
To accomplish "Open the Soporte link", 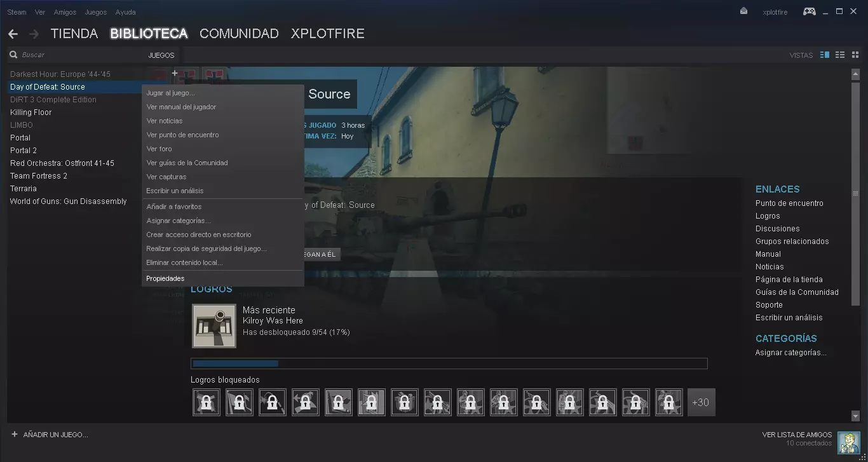I will coord(769,305).
